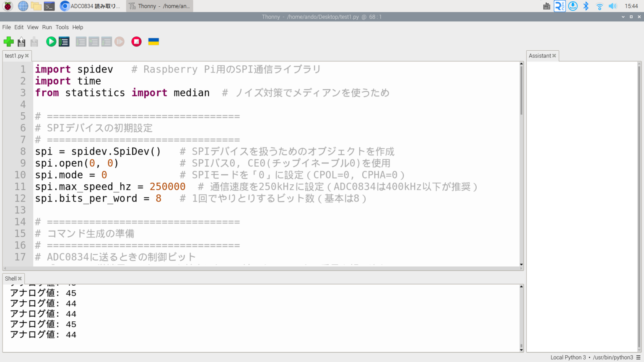The height and width of the screenshot is (362, 644).
Task: Toggle Wi-Fi from the system tray
Action: 599,6
